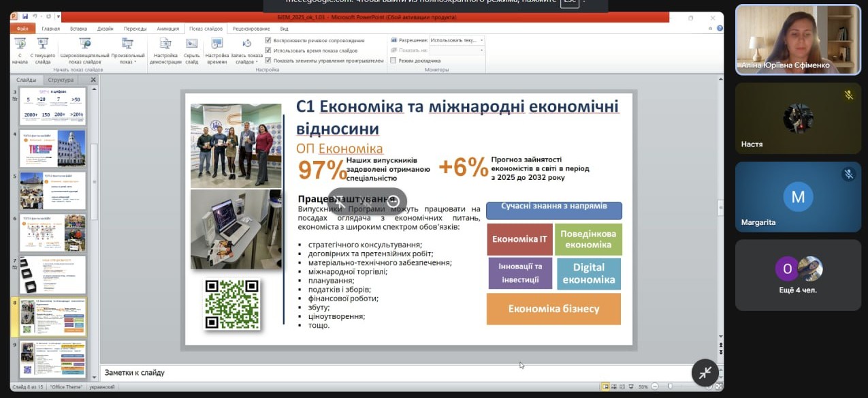Uncheck 'Воспроизвести речевое сопровождение' checkbox
The height and width of the screenshot is (398, 868).
[268, 41]
